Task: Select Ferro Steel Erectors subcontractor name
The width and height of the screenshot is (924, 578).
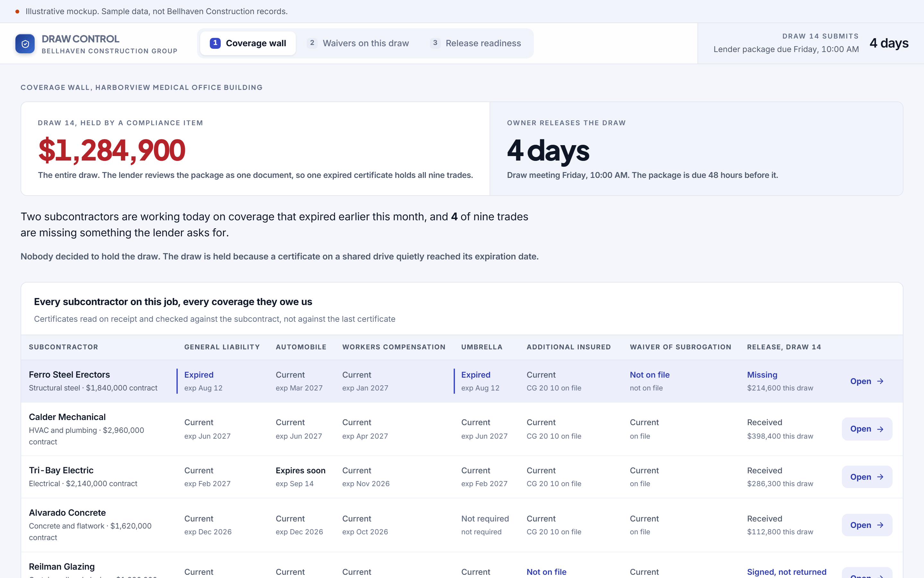Action: [70, 375]
